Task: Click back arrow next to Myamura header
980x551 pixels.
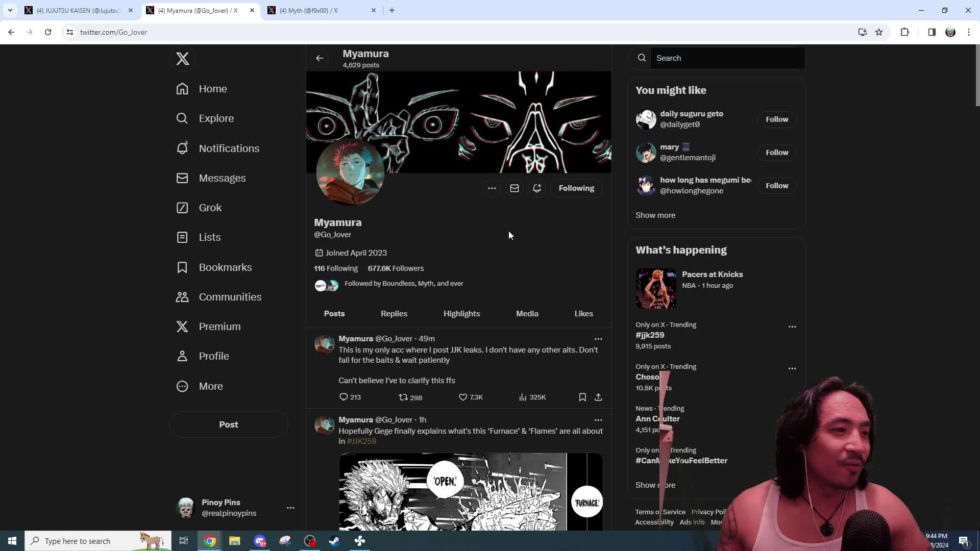Action: (x=320, y=58)
